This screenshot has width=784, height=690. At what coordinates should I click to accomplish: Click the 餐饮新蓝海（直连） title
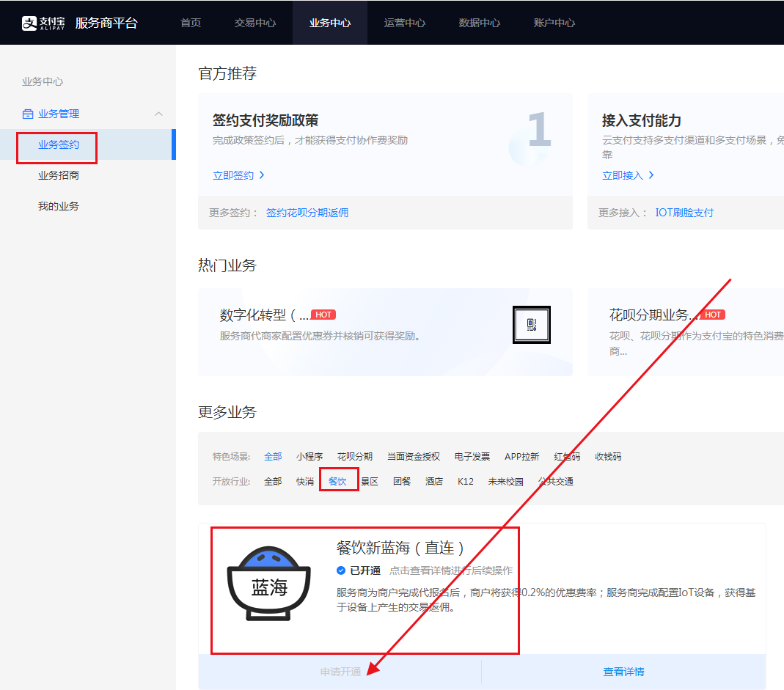(400, 548)
